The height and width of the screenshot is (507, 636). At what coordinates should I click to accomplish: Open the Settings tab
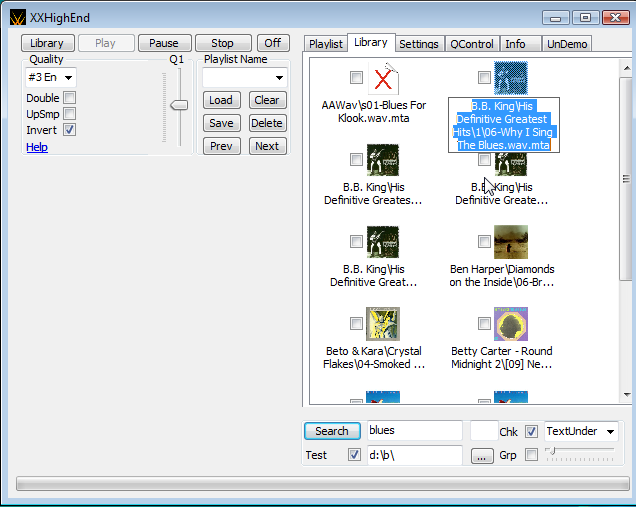tap(419, 44)
